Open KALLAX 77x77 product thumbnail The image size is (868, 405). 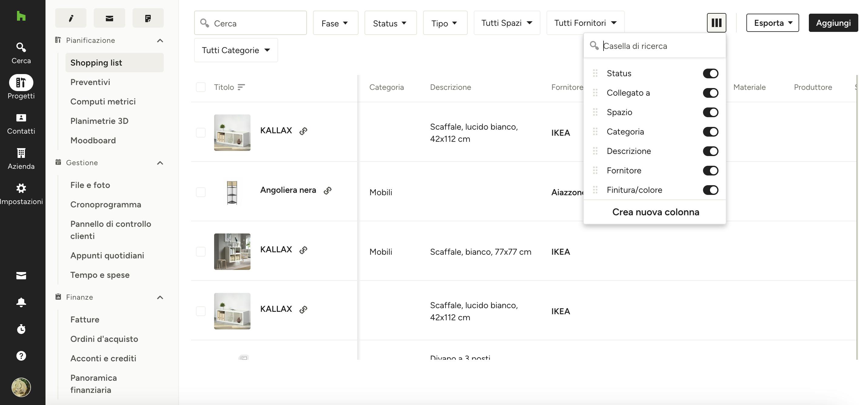(x=232, y=252)
